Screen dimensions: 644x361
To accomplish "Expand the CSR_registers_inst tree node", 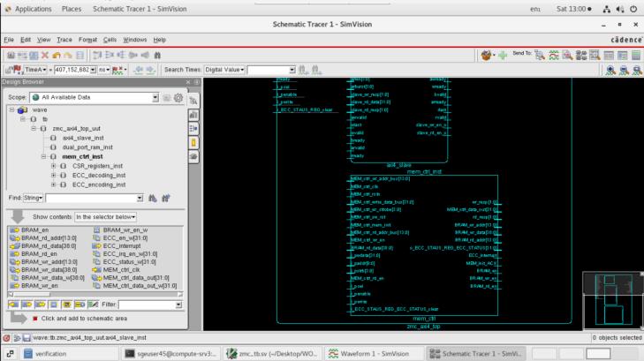I will [53, 166].
